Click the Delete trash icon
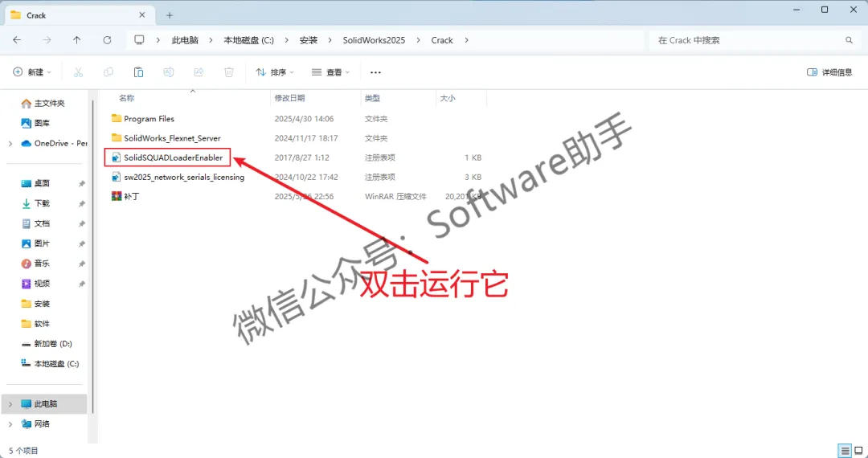Viewport: 868px width, 458px height. [x=228, y=72]
